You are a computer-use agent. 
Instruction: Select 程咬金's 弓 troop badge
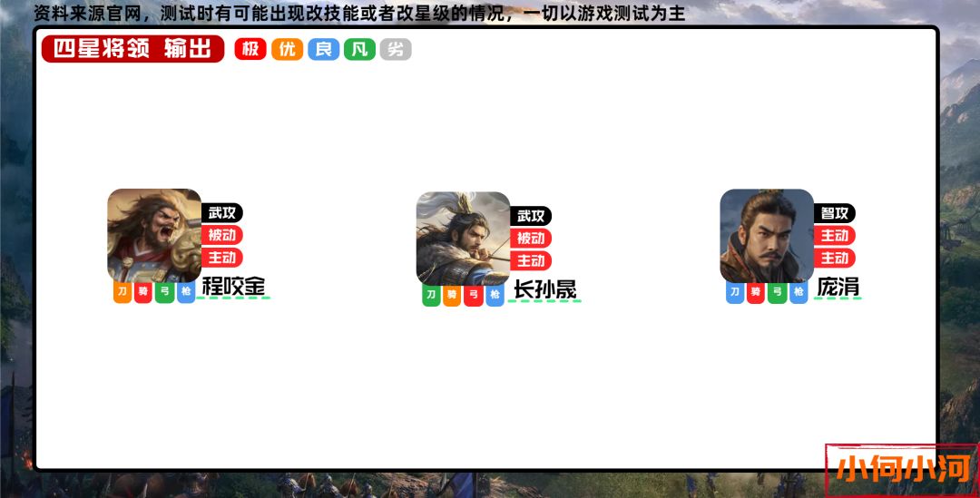coord(164,291)
